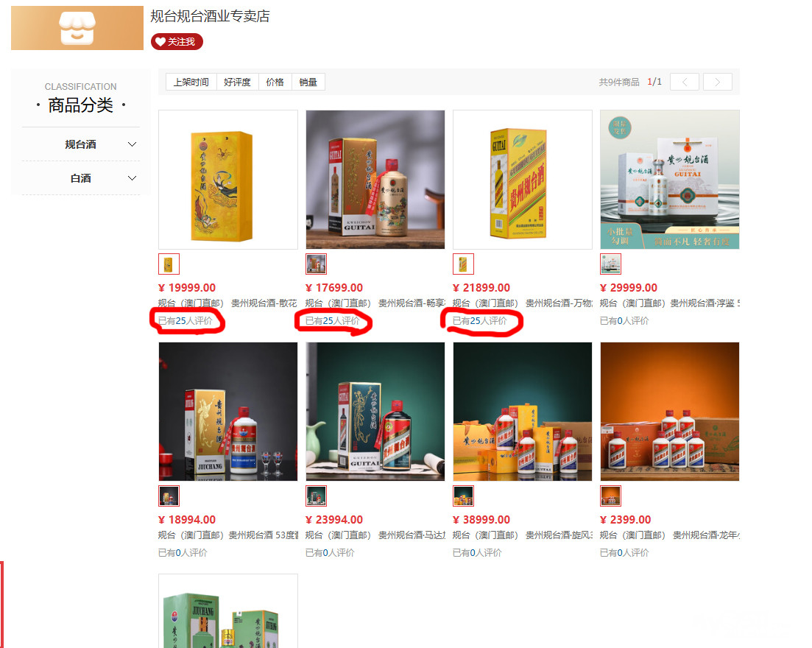Open the ¥38999.00 product main image

tap(522, 411)
